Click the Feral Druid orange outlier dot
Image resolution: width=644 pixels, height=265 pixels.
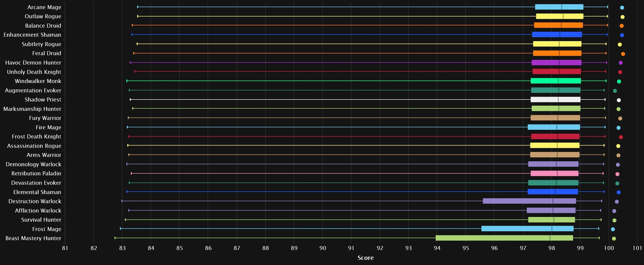pos(623,54)
